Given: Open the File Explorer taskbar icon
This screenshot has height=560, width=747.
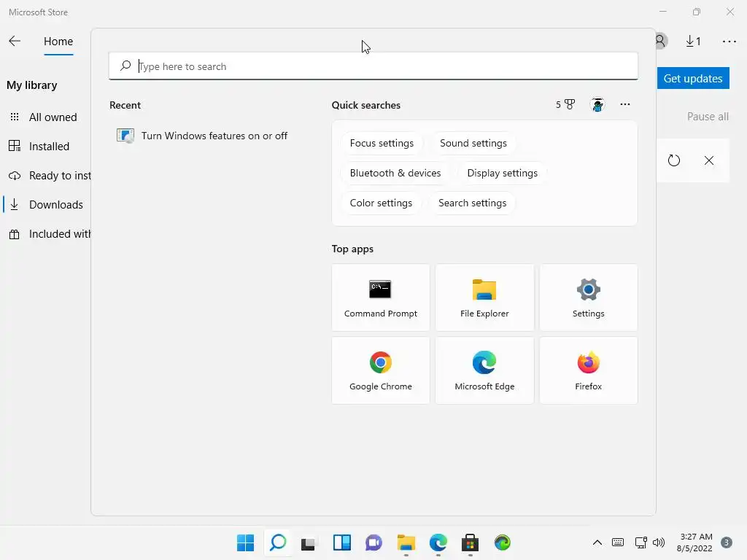Looking at the screenshot, I should (406, 542).
